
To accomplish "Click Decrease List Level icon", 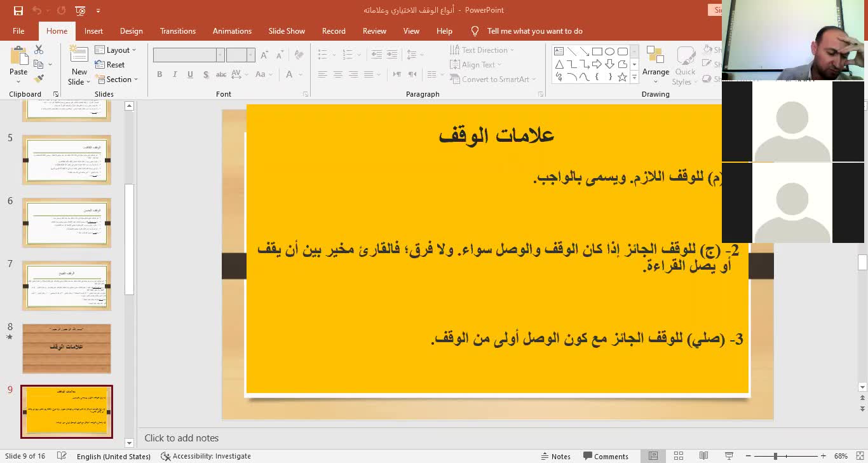I will coord(377,55).
